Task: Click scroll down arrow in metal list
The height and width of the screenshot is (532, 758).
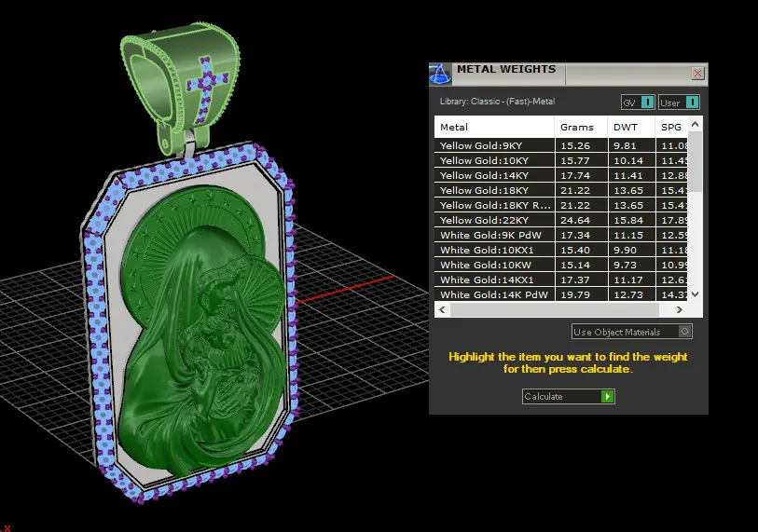Action: 696,294
